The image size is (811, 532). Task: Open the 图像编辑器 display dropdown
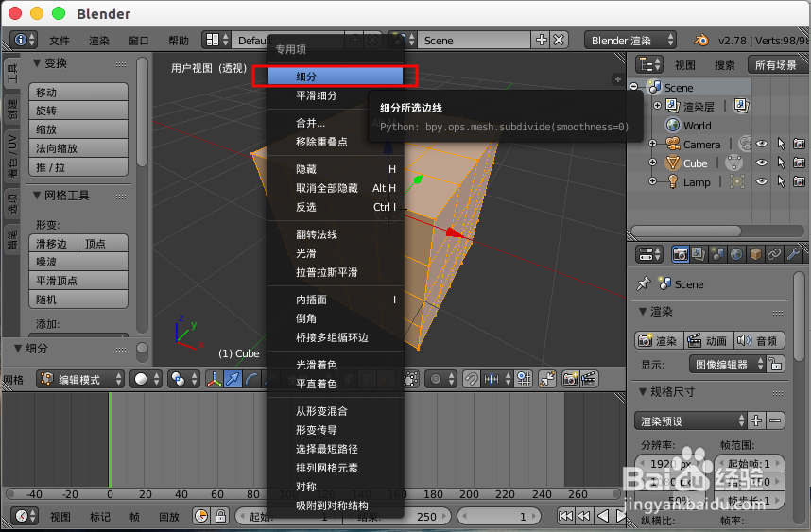pyautogui.click(x=727, y=365)
